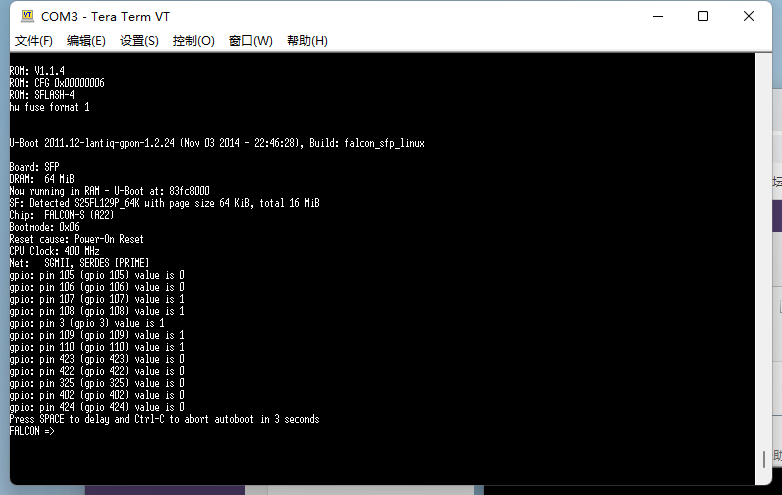Open the 设置(S) menu
The width and height of the screenshot is (782, 495).
tap(139, 41)
